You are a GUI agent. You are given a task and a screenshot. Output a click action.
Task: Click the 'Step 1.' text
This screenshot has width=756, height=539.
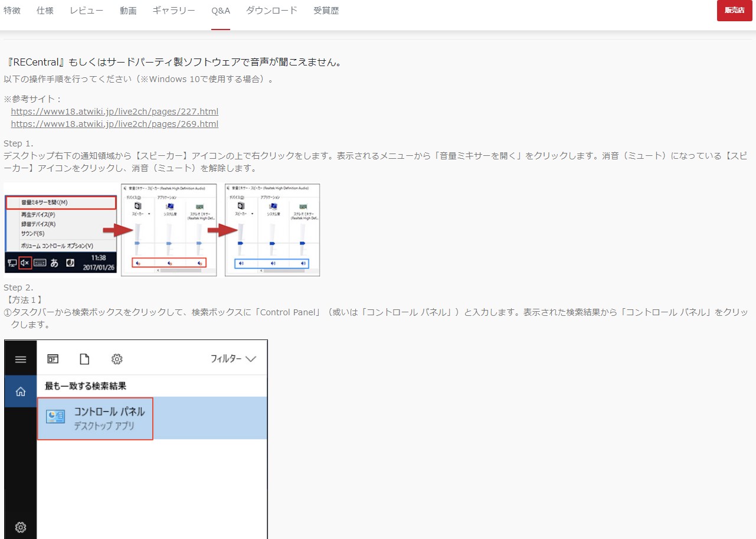(x=18, y=143)
